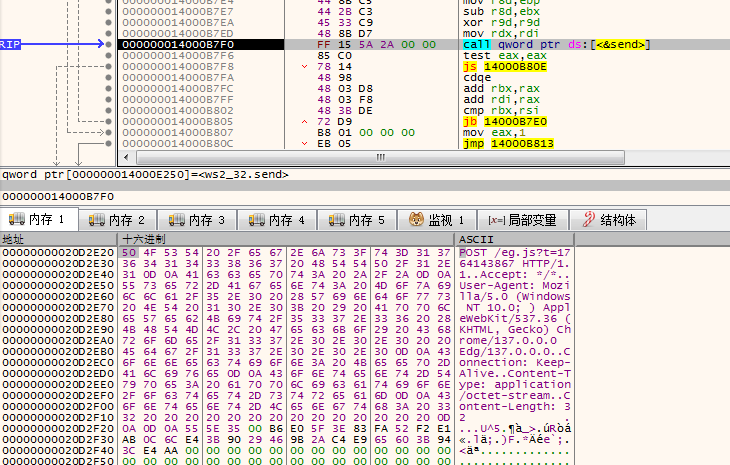Click the red jump arrow beside 72 D9
The height and width of the screenshot is (465, 730).
point(304,121)
